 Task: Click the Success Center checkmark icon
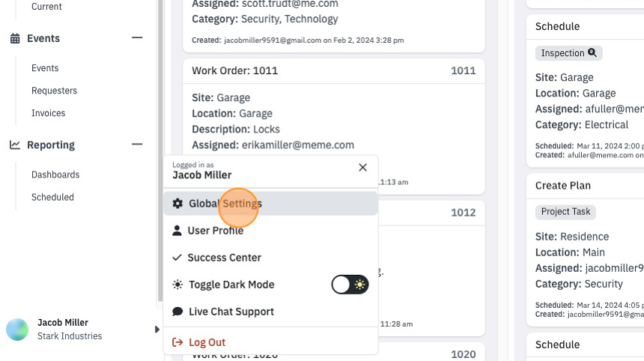coord(177,258)
